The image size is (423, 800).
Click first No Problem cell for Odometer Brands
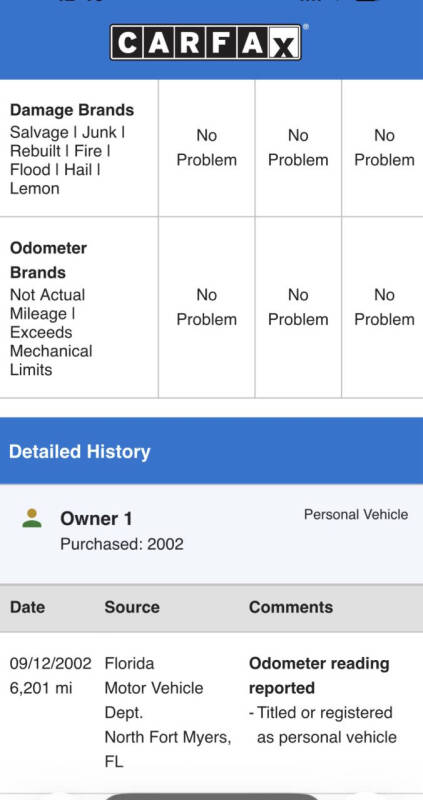coord(207,307)
